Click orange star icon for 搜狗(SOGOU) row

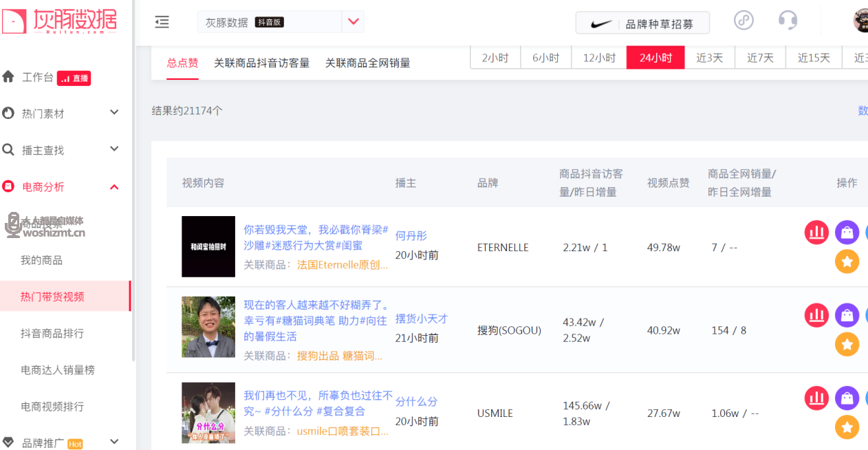click(x=847, y=344)
